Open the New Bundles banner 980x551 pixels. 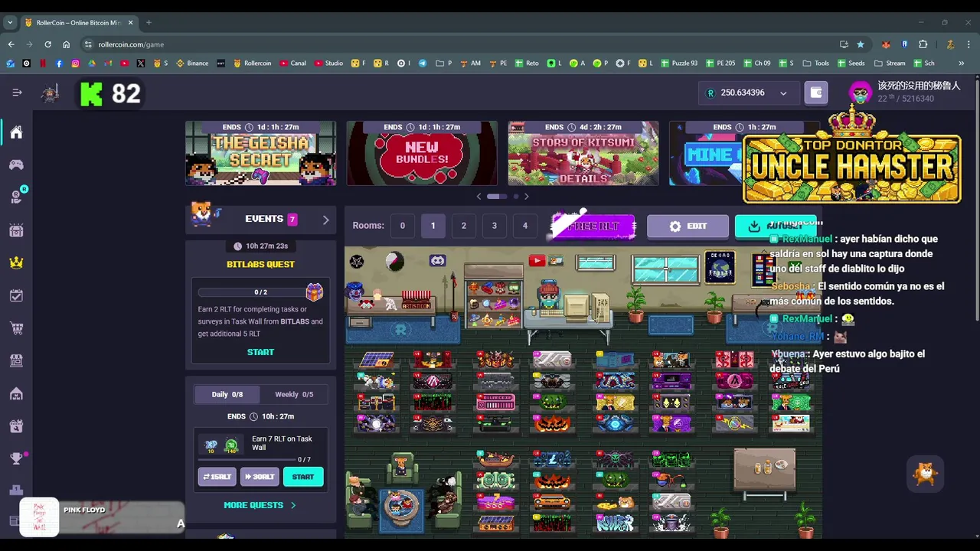[x=422, y=153]
